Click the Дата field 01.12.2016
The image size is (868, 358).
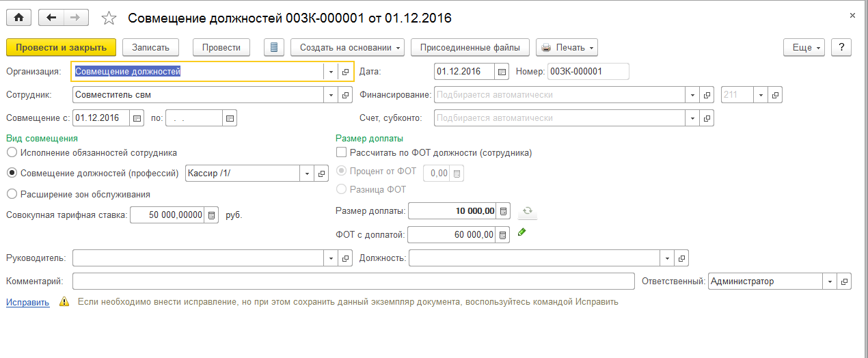[x=465, y=72]
